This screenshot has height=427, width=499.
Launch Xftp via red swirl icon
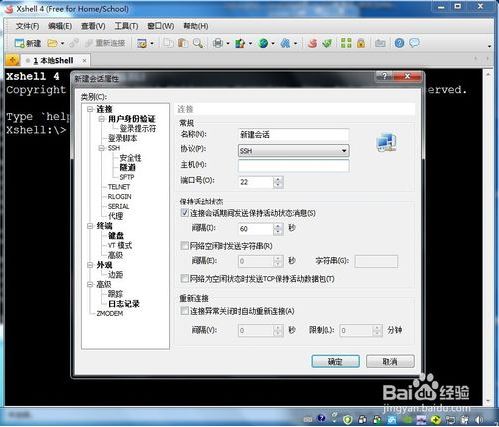coord(312,43)
